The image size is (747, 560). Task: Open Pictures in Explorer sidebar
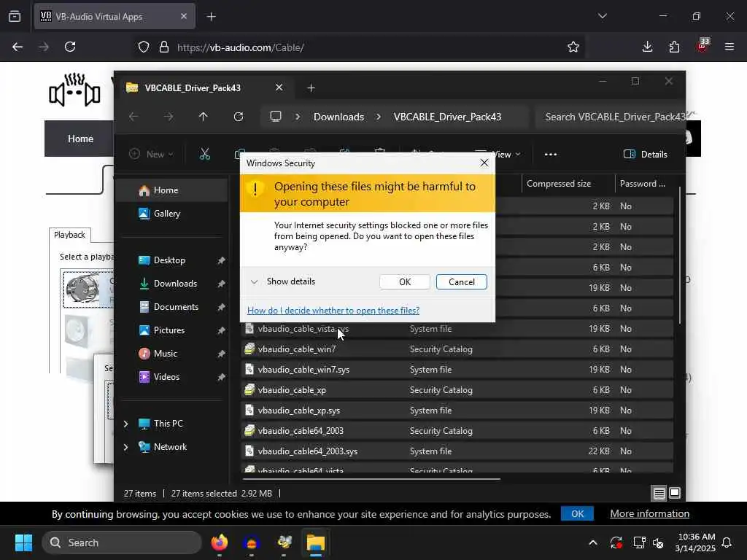click(169, 330)
